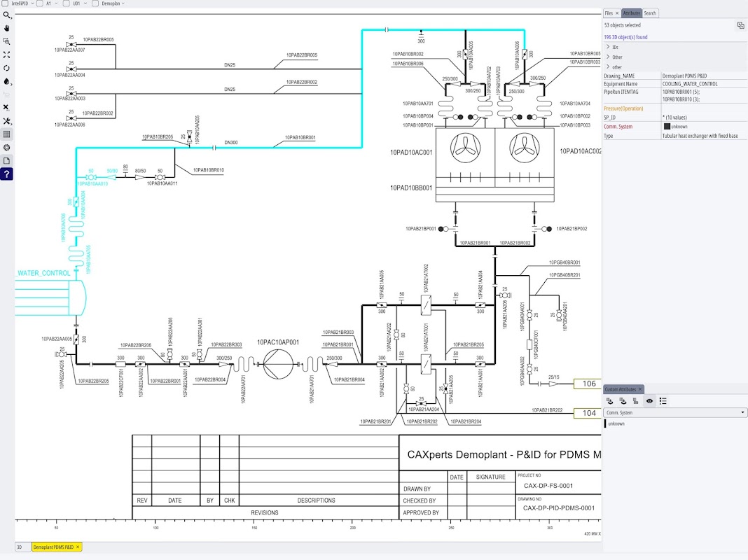Screen dimensions: 748x560
Task: Click the copy icon beside objects selected
Action: [x=740, y=25]
